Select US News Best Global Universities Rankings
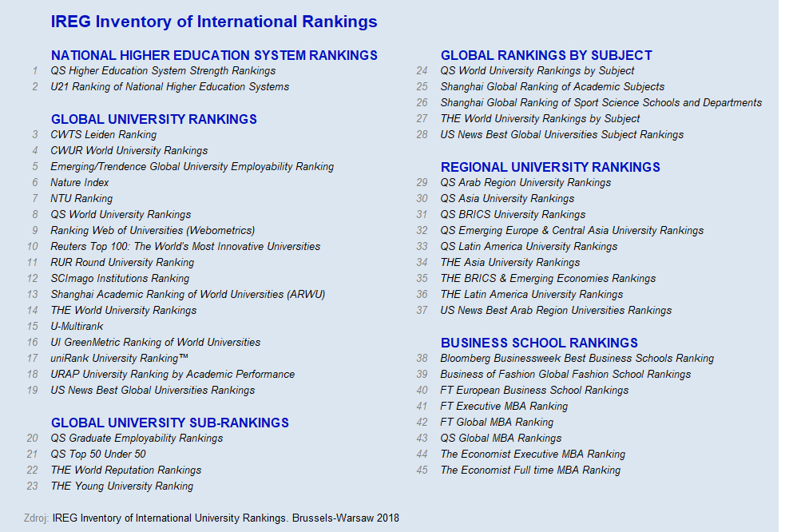This screenshot has height=532, width=797. pyautogui.click(x=153, y=391)
